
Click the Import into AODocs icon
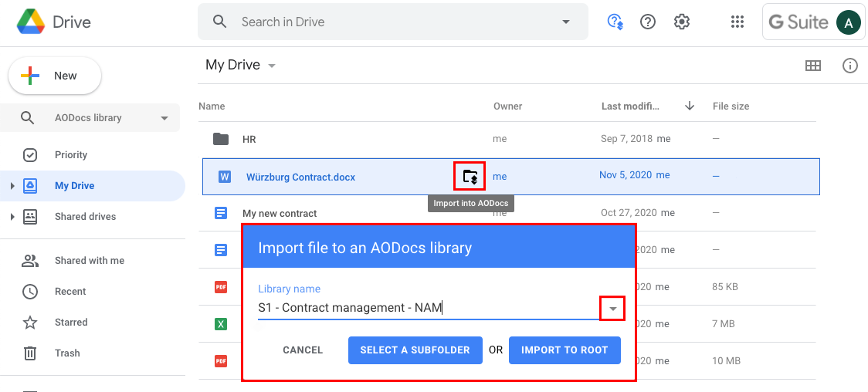point(470,177)
